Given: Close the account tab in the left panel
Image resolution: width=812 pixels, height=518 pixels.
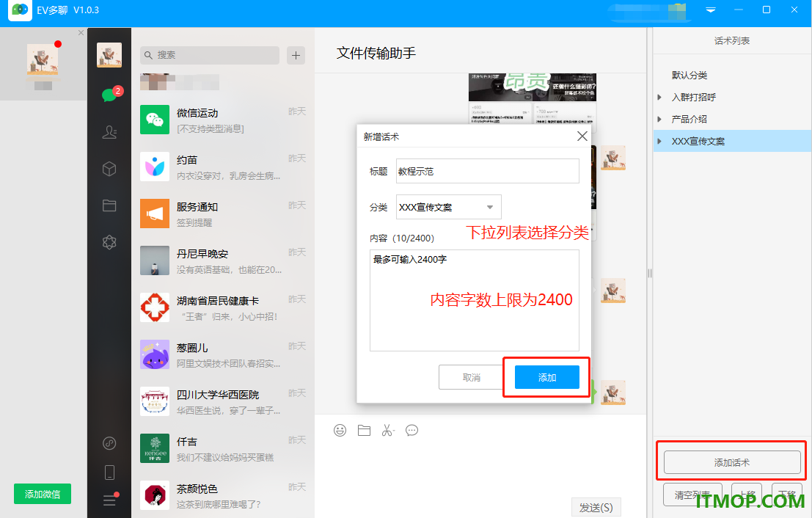Looking at the screenshot, I should (x=81, y=32).
